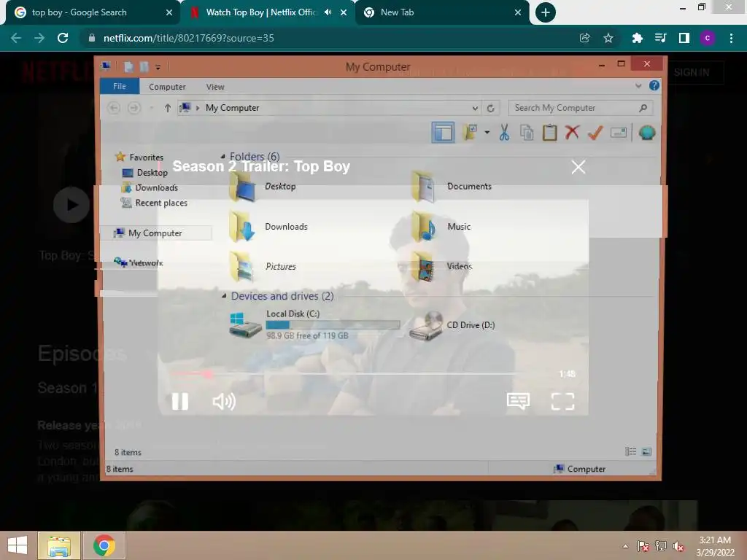
Task: Click the red Delete X toolbar icon
Action: coord(572,133)
